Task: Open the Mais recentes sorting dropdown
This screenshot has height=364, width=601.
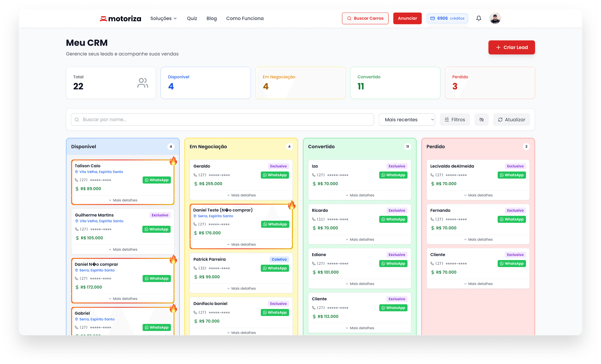Action: [x=407, y=120]
